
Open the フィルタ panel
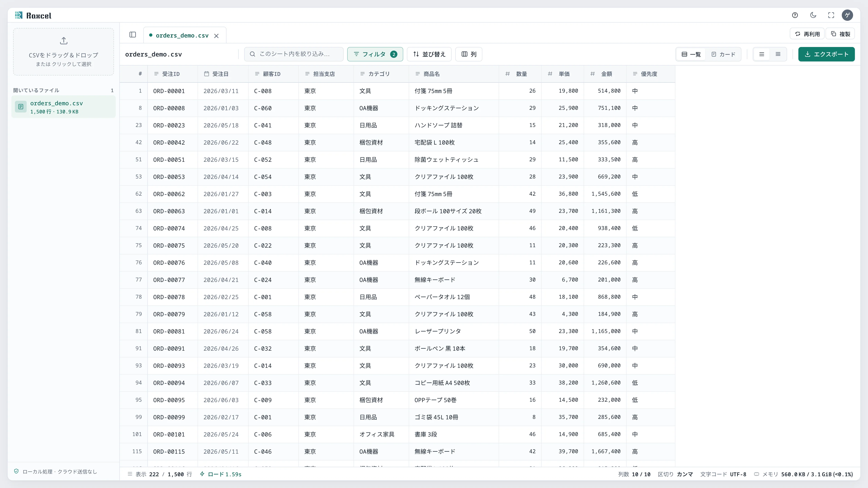[375, 54]
